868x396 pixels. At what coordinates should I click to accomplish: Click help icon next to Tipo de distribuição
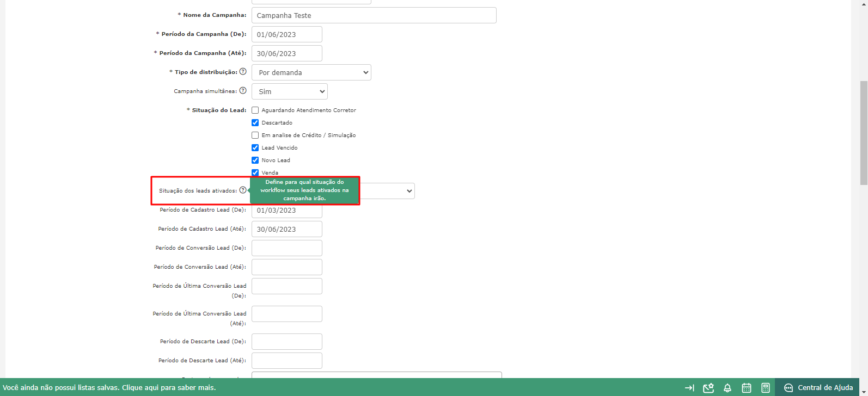click(243, 71)
